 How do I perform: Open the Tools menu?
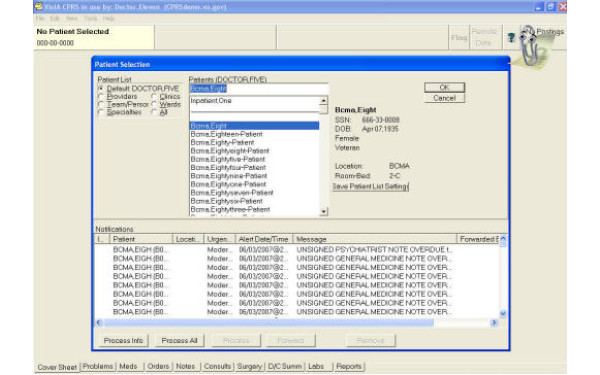[91, 18]
